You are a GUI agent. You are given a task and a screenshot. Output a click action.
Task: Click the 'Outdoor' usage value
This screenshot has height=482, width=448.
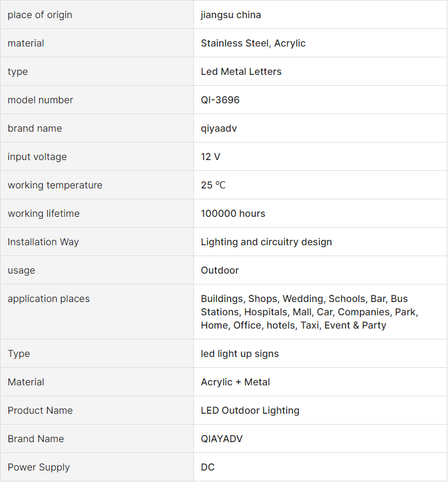[x=220, y=270]
